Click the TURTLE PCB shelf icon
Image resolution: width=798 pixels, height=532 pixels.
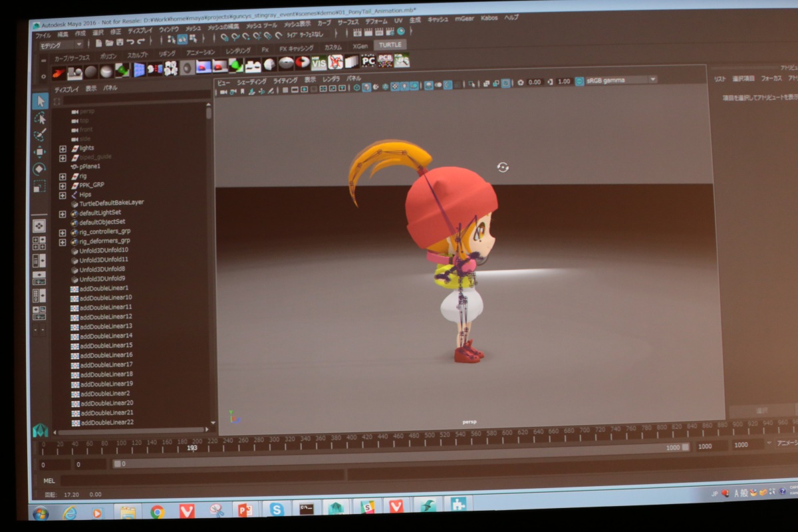(385, 61)
